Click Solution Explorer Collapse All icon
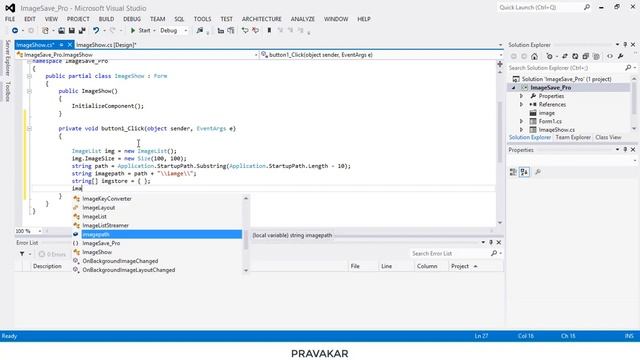640x360 pixels. click(x=586, y=56)
